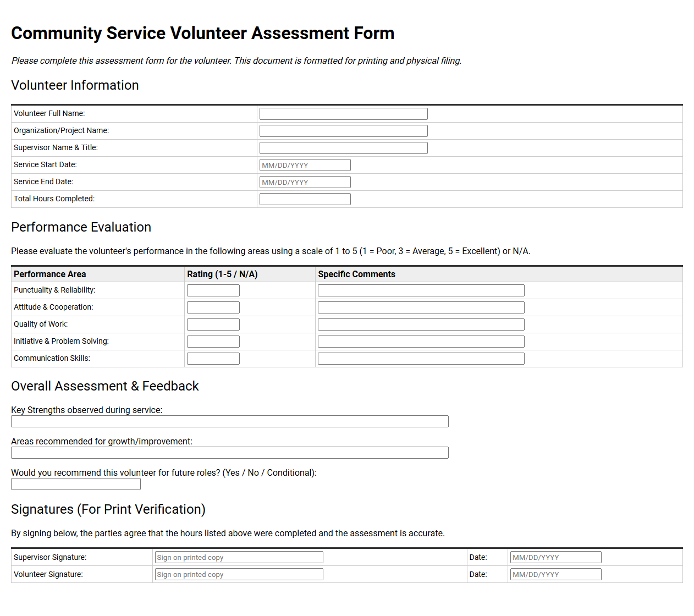Click the 'Rating (1-5 / N/A)' column header
694x616 pixels.
point(222,274)
